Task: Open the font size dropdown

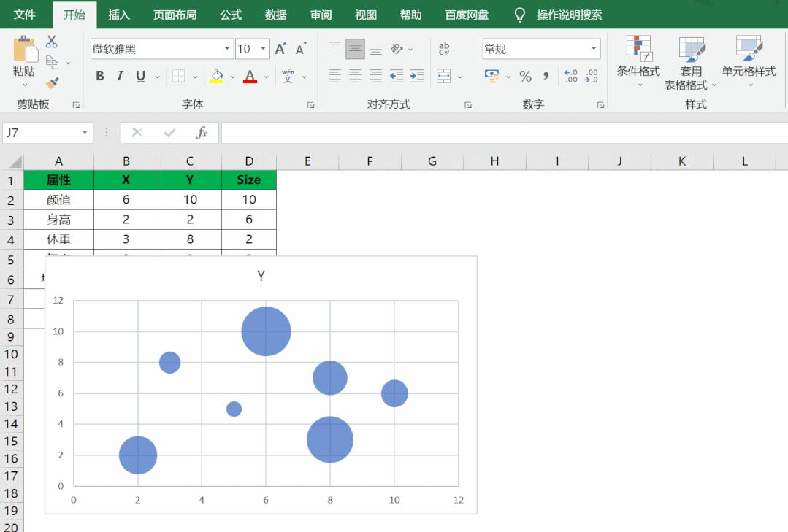Action: 262,48
